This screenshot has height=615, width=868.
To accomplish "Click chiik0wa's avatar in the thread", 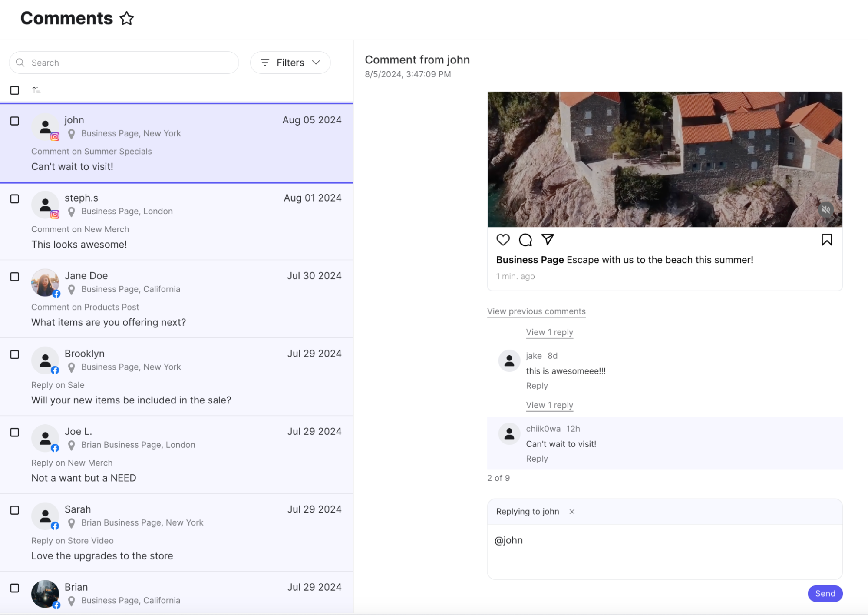I will (x=509, y=433).
